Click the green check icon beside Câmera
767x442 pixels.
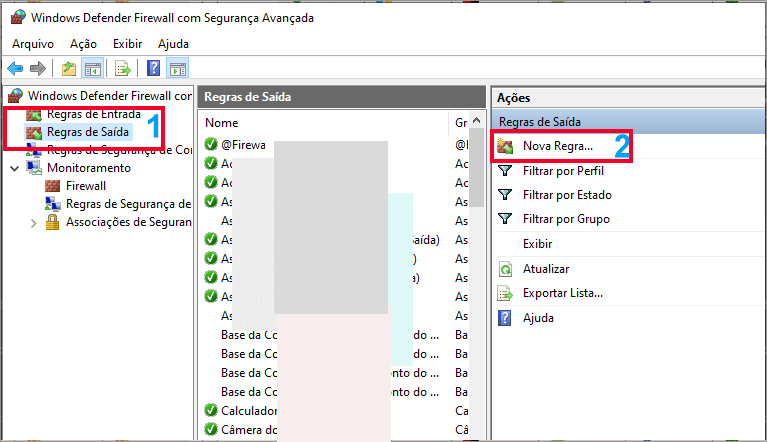[211, 429]
